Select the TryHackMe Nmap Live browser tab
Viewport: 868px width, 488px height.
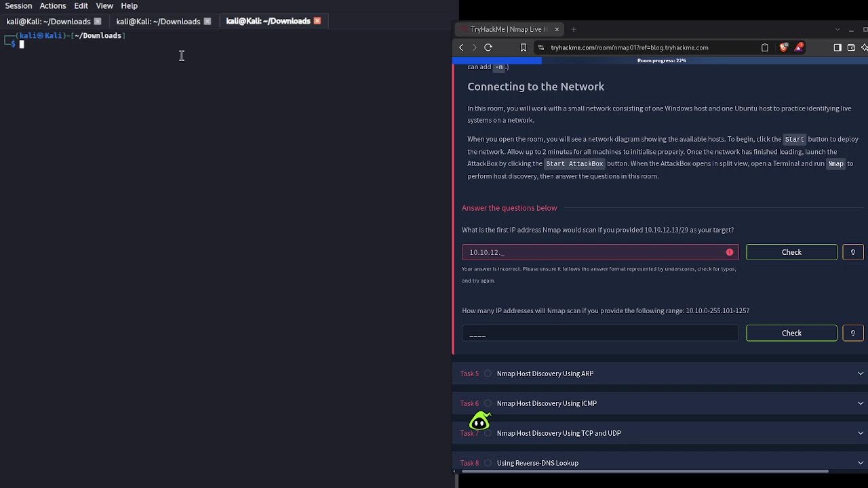coord(509,29)
